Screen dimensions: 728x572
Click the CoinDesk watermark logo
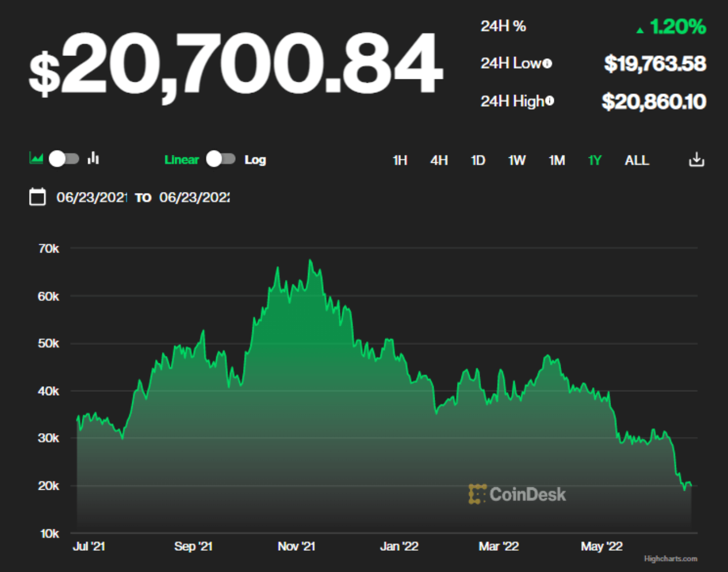(x=517, y=494)
